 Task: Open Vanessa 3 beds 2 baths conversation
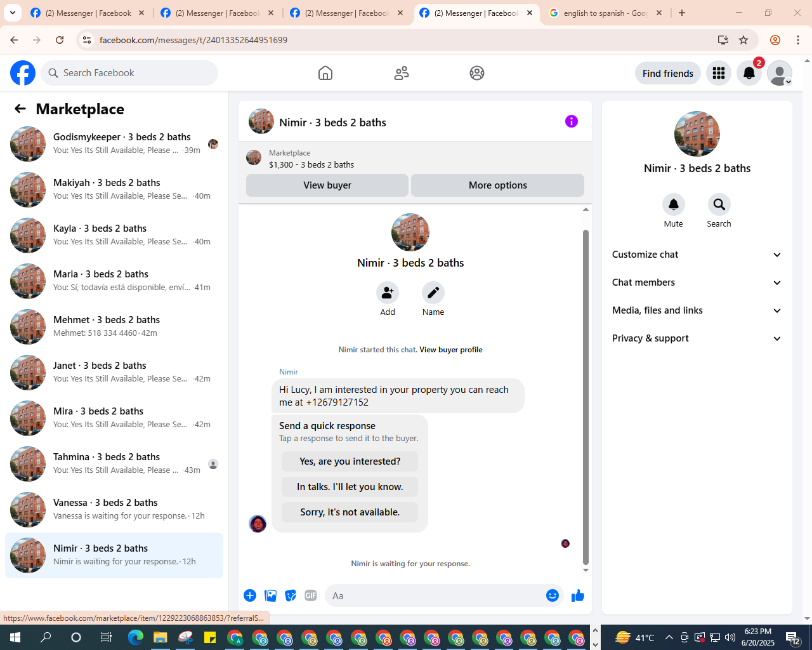click(114, 510)
